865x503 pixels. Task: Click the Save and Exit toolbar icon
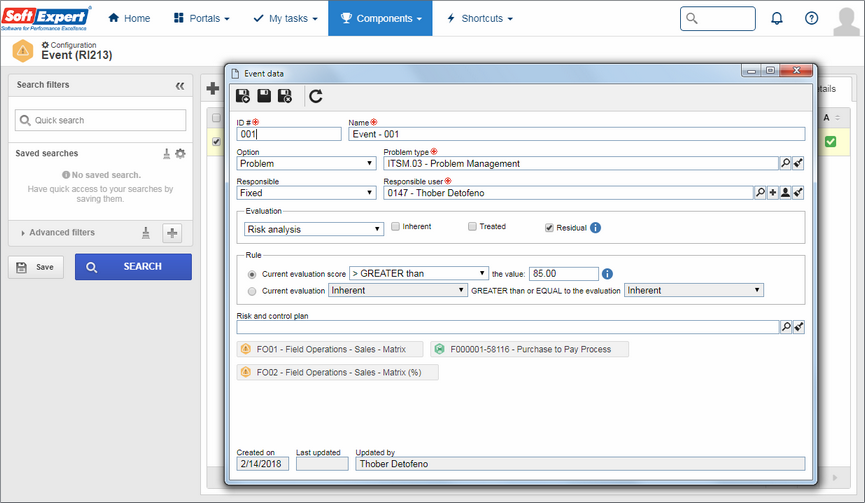[285, 96]
